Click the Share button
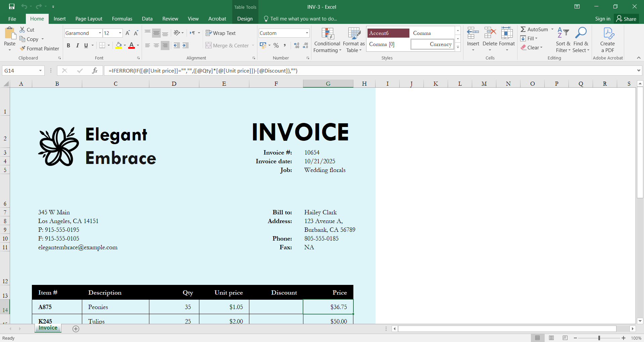 click(x=626, y=19)
